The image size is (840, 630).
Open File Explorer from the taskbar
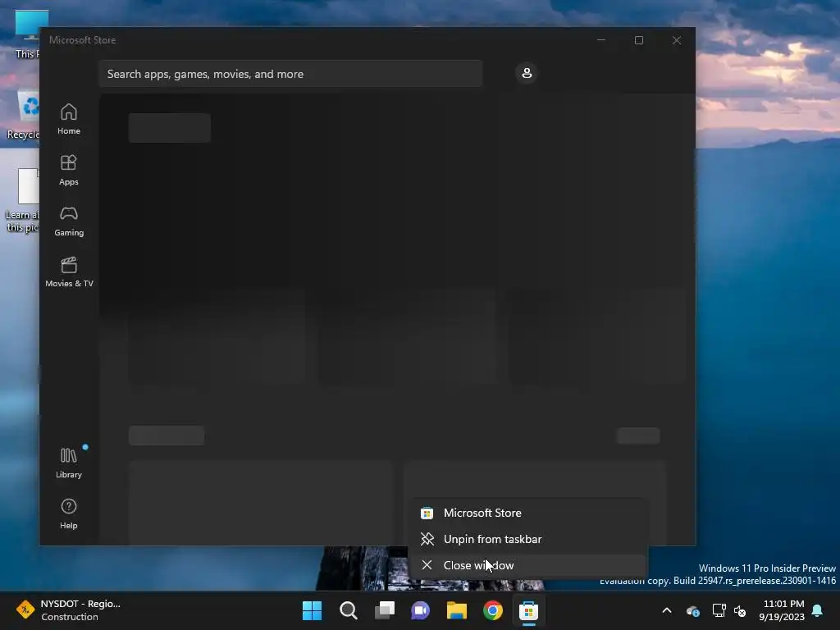point(456,610)
